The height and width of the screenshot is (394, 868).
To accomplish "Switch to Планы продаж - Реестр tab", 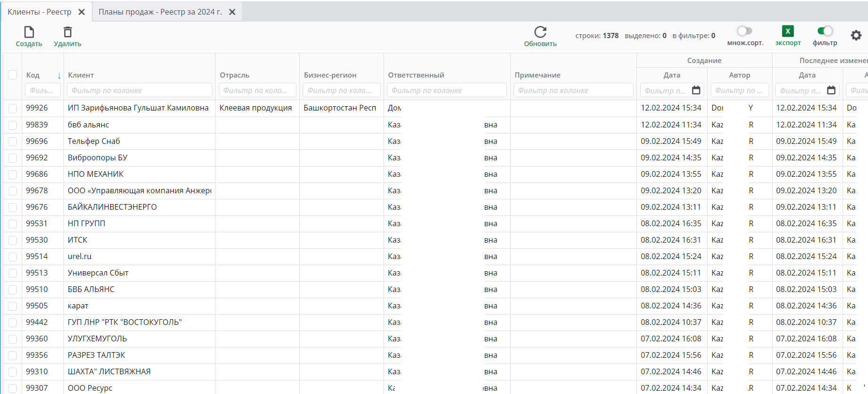I will 160,12.
